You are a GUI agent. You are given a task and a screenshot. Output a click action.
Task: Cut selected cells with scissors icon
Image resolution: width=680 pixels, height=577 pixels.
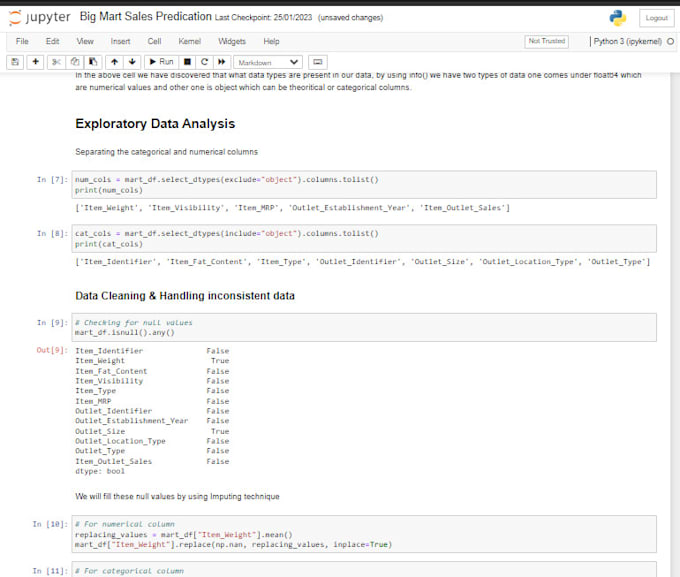pos(56,62)
